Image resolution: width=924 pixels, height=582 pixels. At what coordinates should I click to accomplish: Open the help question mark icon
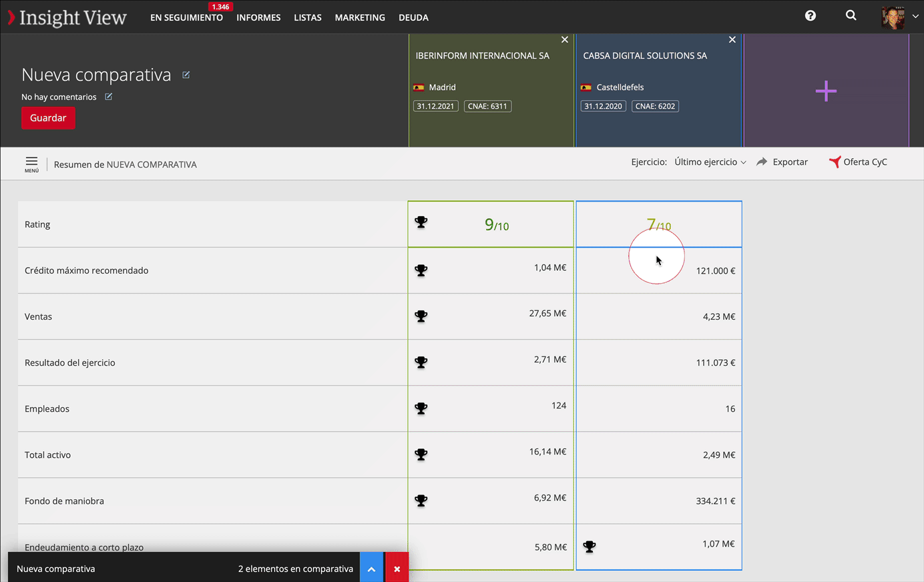(811, 15)
